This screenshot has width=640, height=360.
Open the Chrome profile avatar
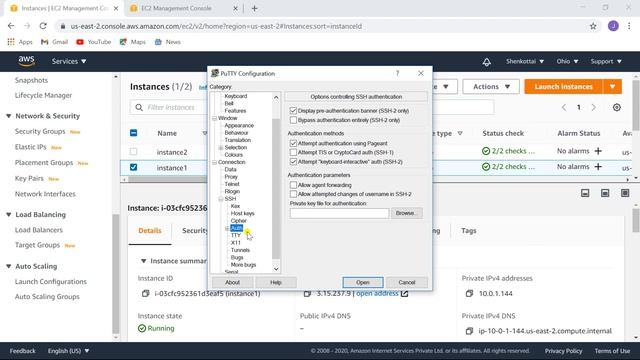[x=613, y=26]
